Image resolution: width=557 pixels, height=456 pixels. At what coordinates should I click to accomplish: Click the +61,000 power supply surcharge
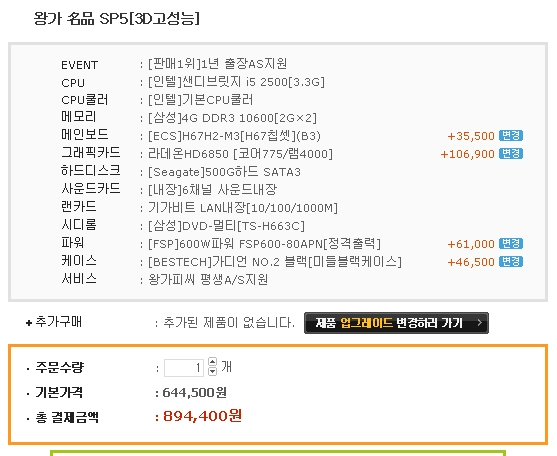click(471, 244)
